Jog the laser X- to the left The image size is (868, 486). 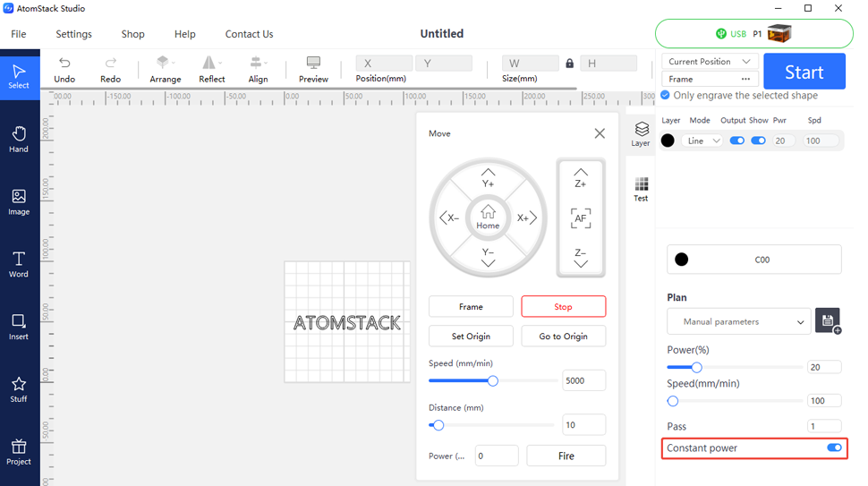[x=449, y=217]
